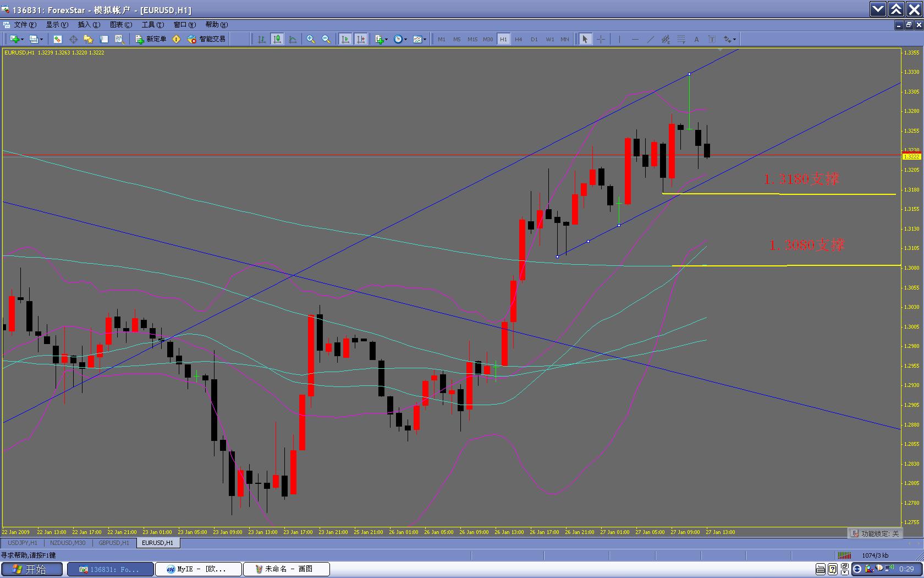
Task: Switch to M5 timeframe
Action: (457, 39)
